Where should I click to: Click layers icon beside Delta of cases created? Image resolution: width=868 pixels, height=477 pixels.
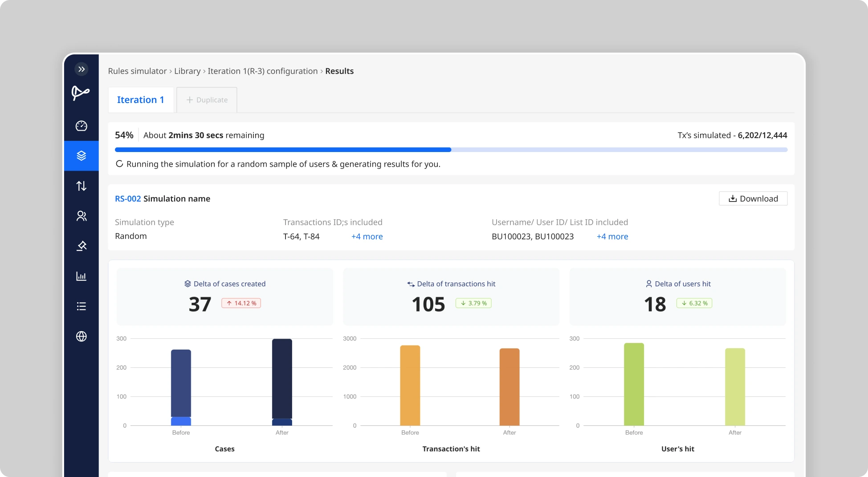point(188,284)
